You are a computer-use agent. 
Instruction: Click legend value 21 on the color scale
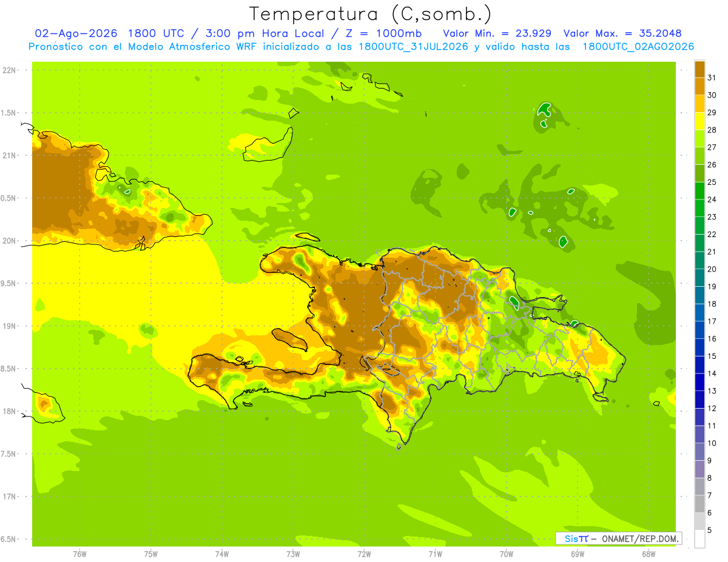point(712,252)
